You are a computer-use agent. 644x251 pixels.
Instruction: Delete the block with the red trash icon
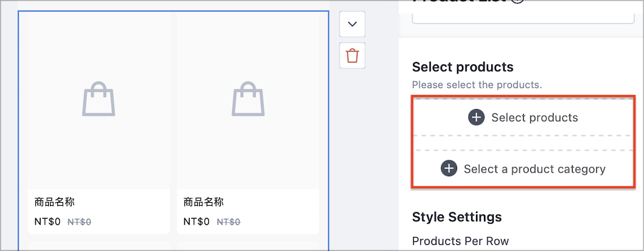(x=353, y=55)
